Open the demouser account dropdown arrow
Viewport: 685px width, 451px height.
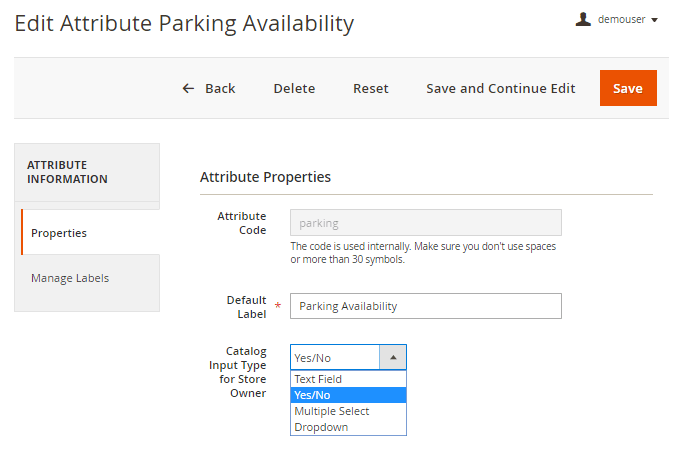point(654,20)
